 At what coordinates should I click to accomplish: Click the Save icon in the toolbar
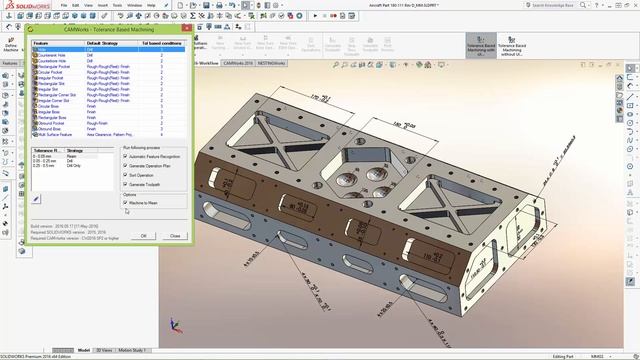(206, 5)
